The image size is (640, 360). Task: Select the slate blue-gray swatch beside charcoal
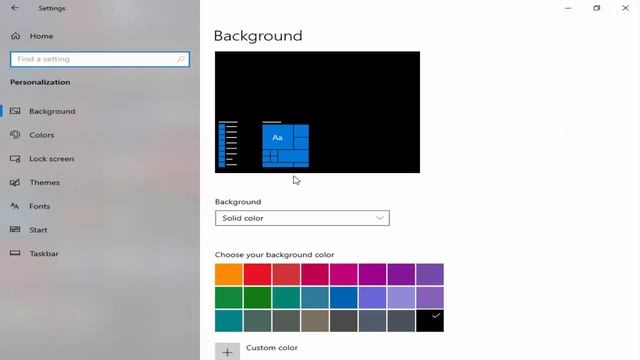[x=372, y=321]
